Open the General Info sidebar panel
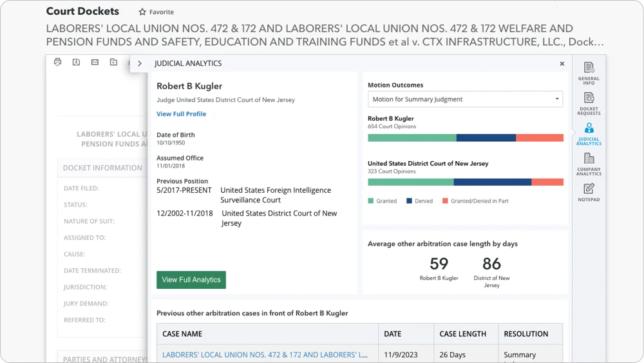Screen dimensions: 644x363 (589, 73)
